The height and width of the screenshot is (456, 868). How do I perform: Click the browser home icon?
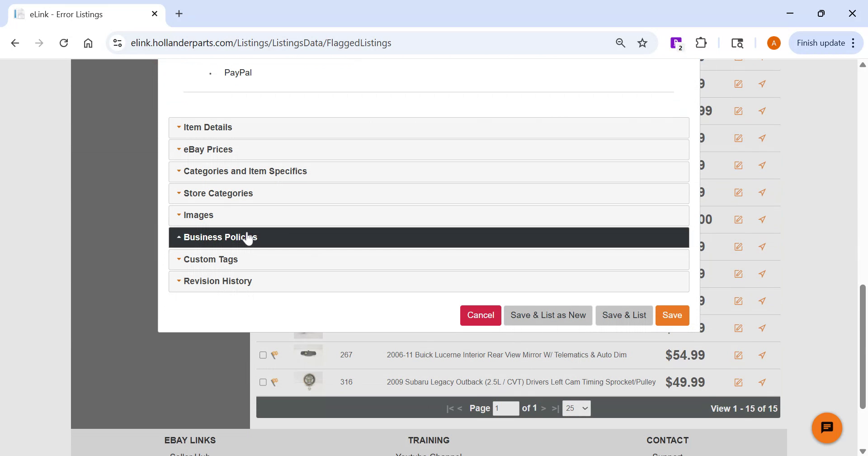(88, 43)
